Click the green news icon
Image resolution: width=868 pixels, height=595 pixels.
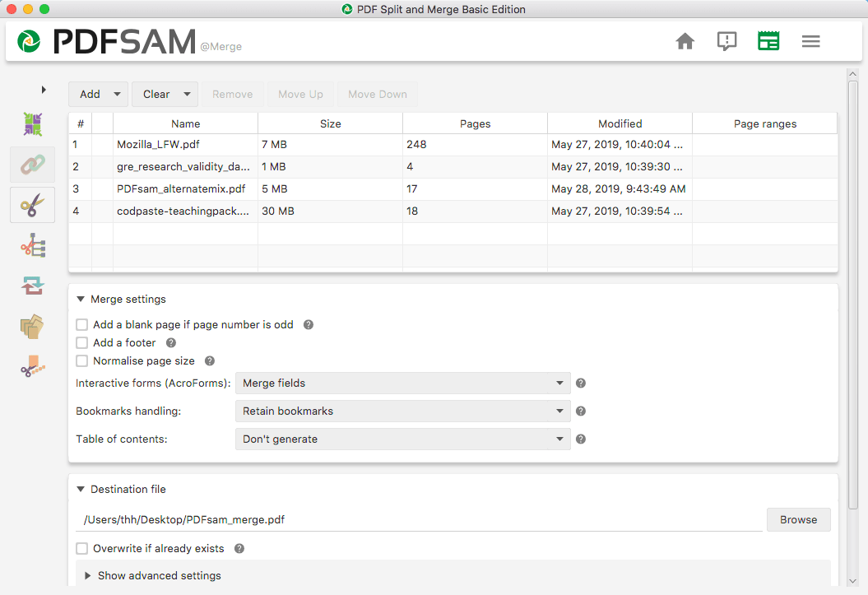pyautogui.click(x=768, y=40)
